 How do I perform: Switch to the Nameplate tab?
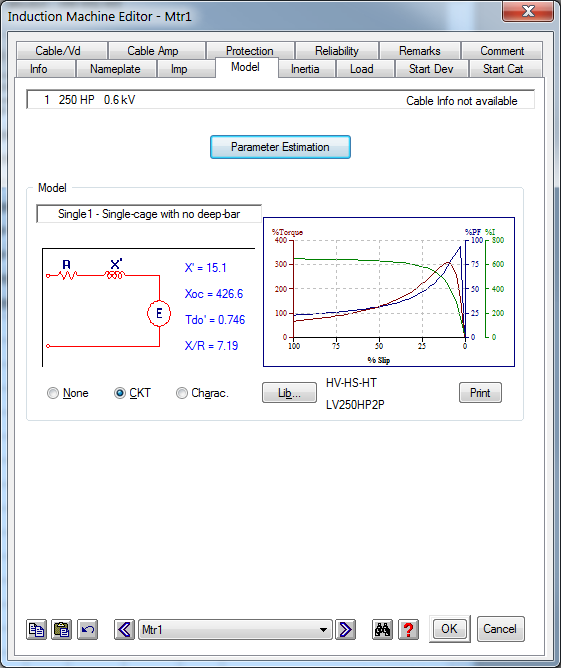115,69
